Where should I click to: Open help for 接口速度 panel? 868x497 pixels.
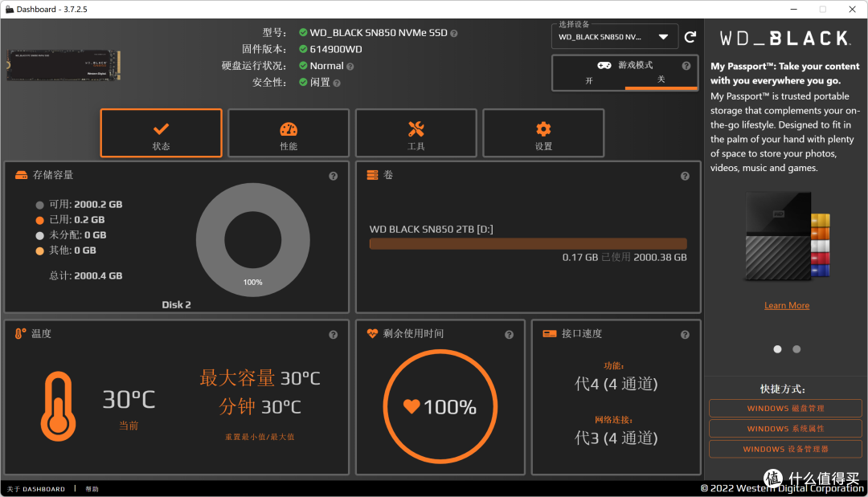click(x=685, y=335)
